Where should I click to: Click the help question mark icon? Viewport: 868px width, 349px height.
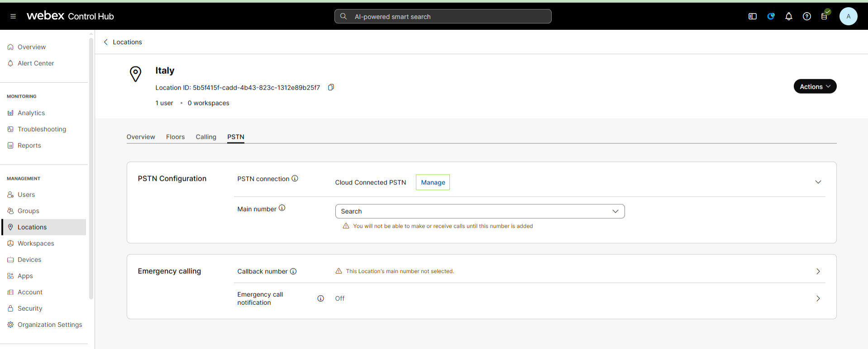pos(806,16)
